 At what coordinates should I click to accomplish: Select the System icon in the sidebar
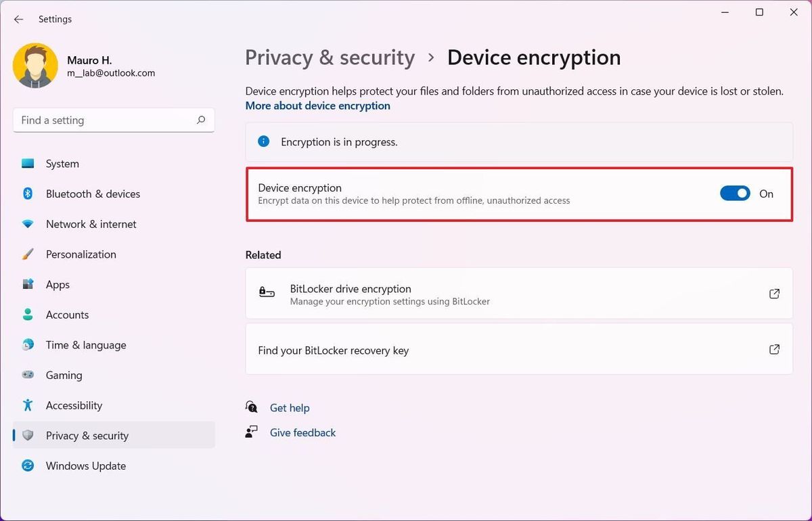pos(28,163)
